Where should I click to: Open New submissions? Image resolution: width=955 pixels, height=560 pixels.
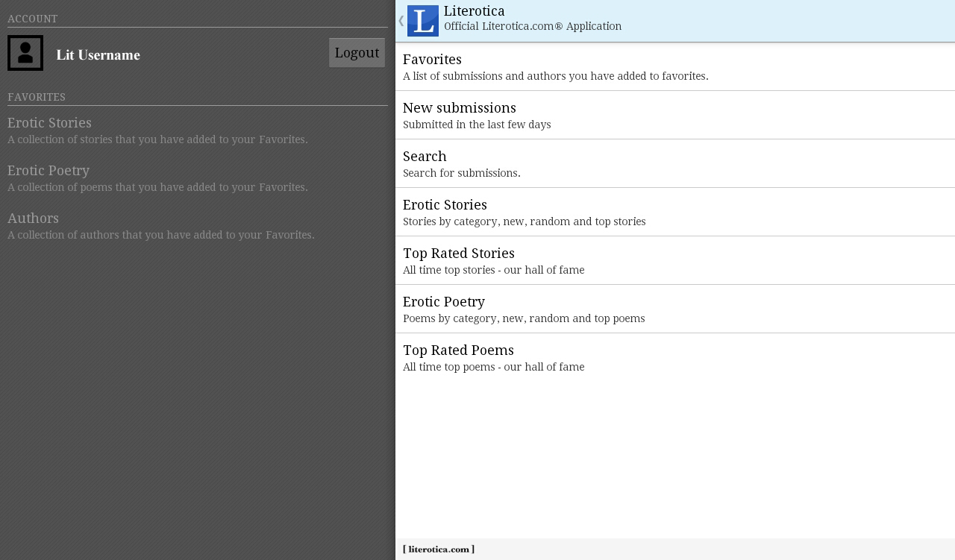coord(675,115)
